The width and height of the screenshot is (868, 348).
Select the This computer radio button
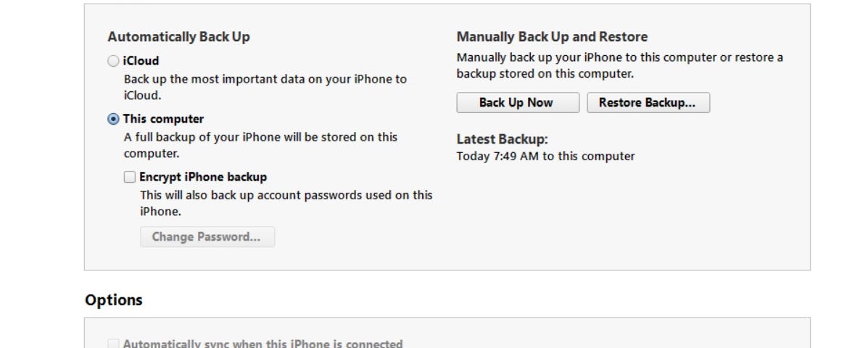(113, 119)
